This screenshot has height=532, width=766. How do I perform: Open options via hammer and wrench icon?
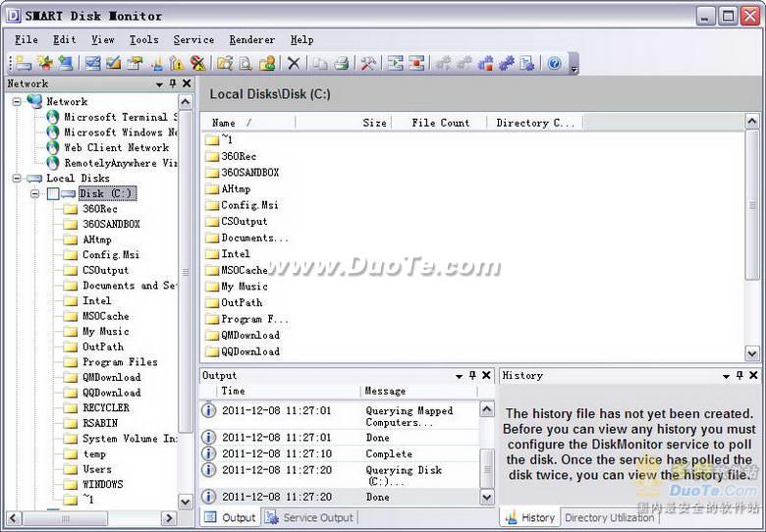[368, 64]
